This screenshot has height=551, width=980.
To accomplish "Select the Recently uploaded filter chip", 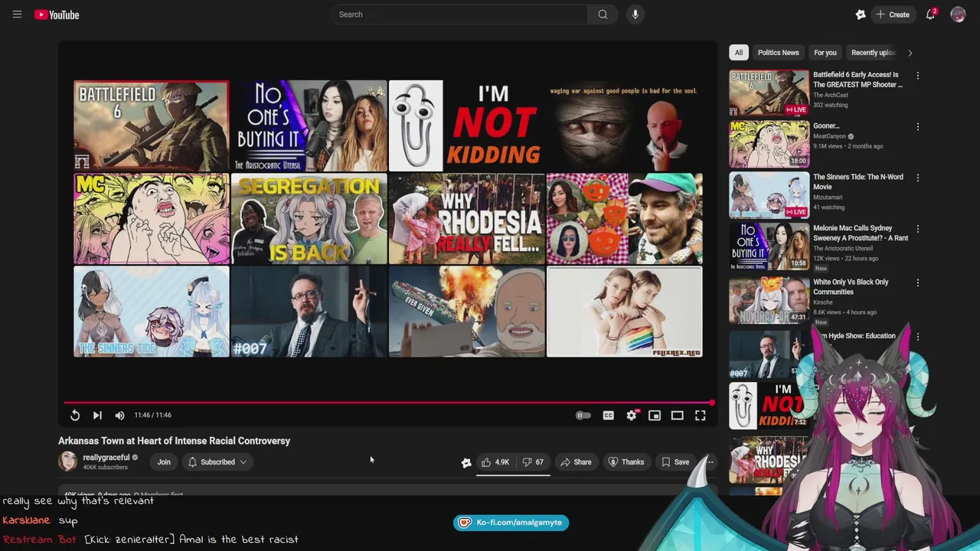I will tap(873, 53).
